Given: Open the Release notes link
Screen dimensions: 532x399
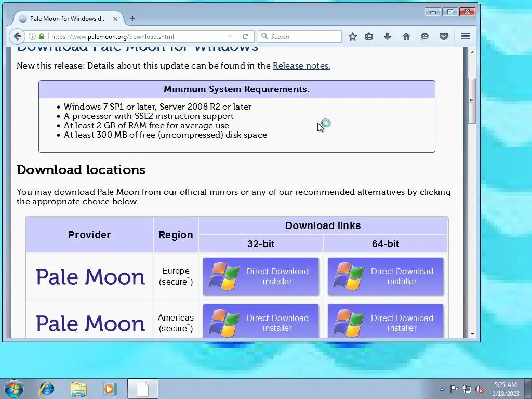Looking at the screenshot, I should pos(301,66).
